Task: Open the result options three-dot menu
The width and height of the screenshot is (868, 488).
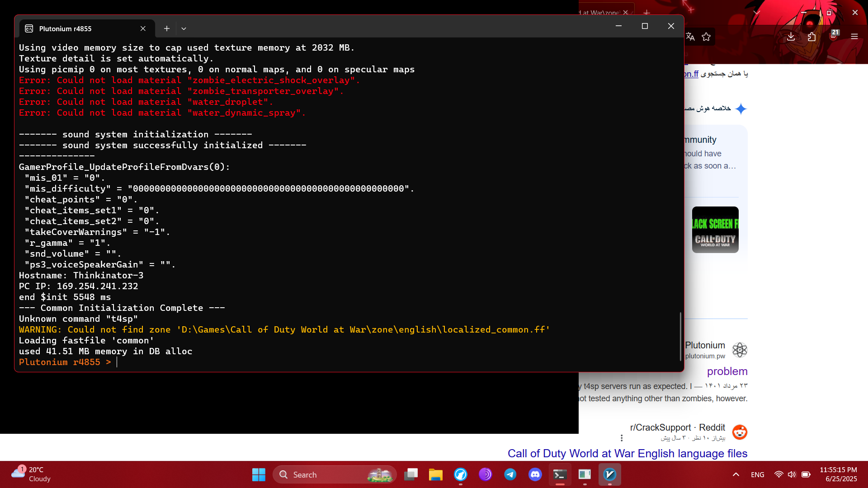Action: coord(622,438)
